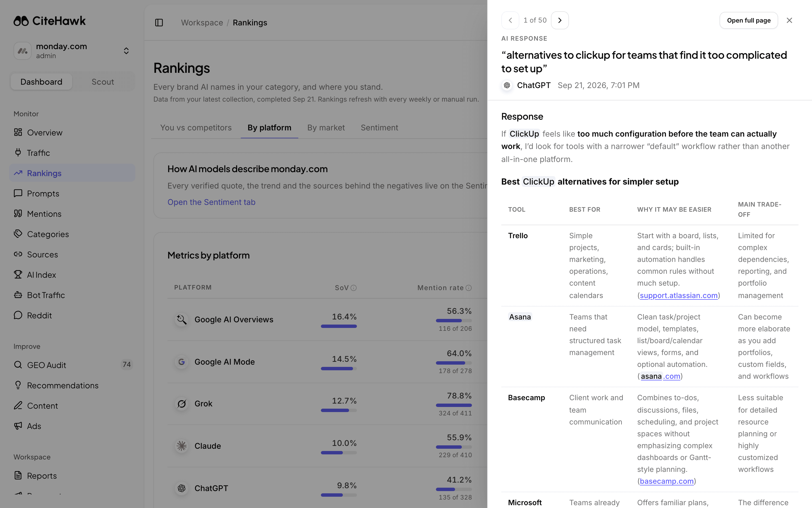
Task: Click the Metrics by platform heading
Action: tap(208, 255)
